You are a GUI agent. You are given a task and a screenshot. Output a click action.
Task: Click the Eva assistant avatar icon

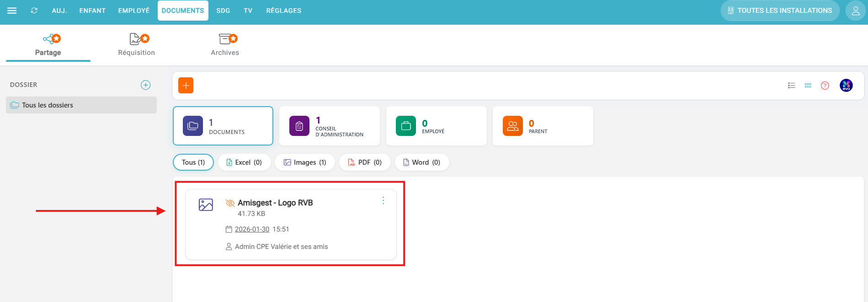[x=846, y=86]
